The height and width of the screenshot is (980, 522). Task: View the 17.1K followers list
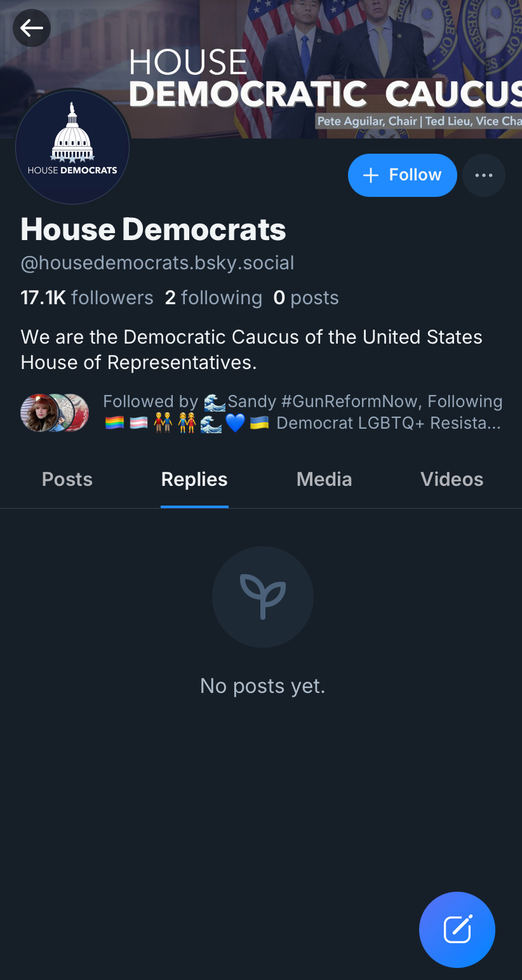pos(87,298)
